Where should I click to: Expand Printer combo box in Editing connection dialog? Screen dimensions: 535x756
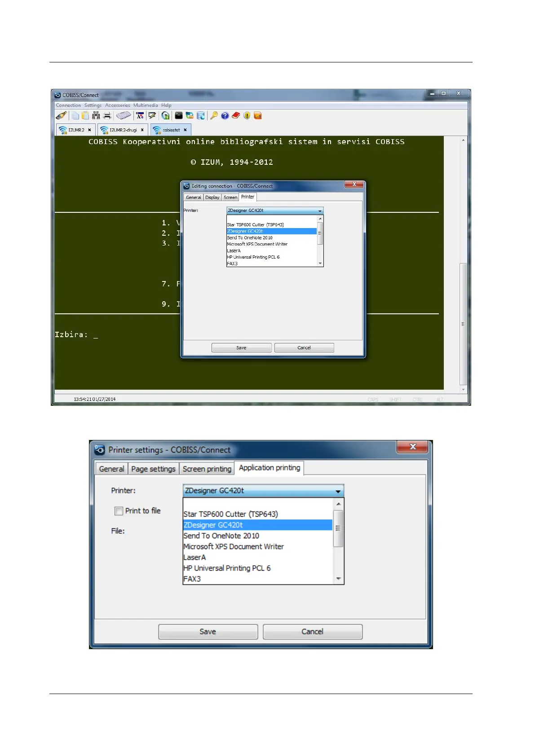(x=275, y=211)
